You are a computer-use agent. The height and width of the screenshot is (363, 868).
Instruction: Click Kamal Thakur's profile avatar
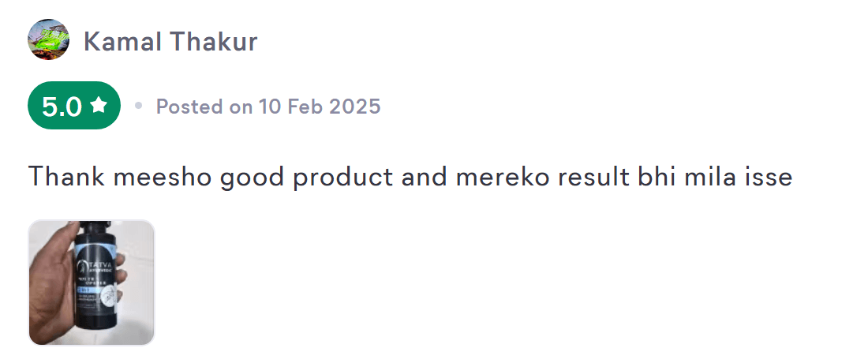point(48,39)
